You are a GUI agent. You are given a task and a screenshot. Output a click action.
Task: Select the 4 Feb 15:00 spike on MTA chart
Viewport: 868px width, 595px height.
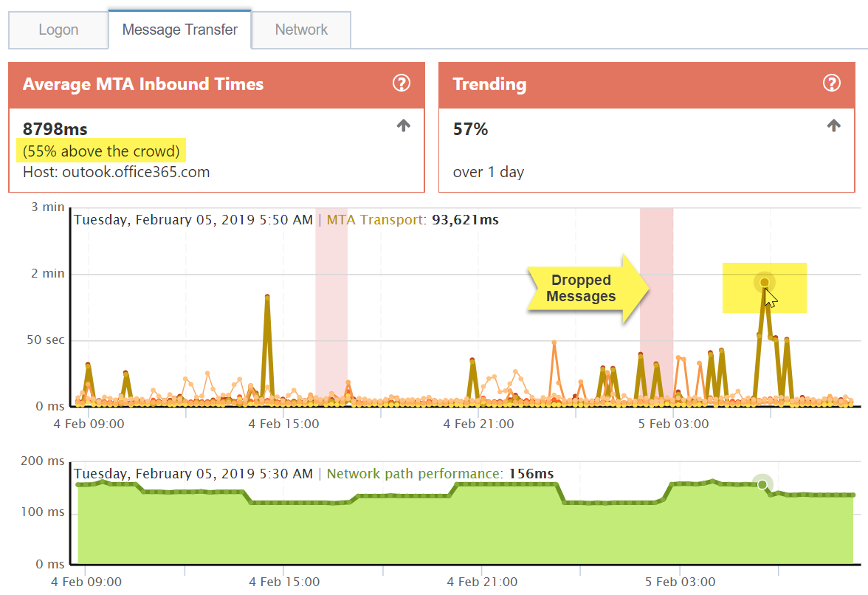[x=267, y=297]
